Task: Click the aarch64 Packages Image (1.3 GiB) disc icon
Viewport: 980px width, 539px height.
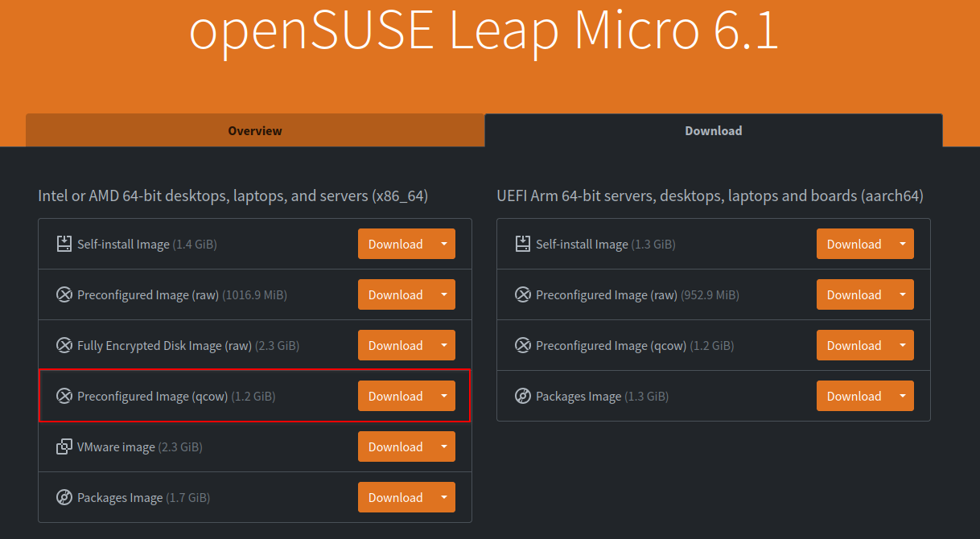Action: (523, 396)
